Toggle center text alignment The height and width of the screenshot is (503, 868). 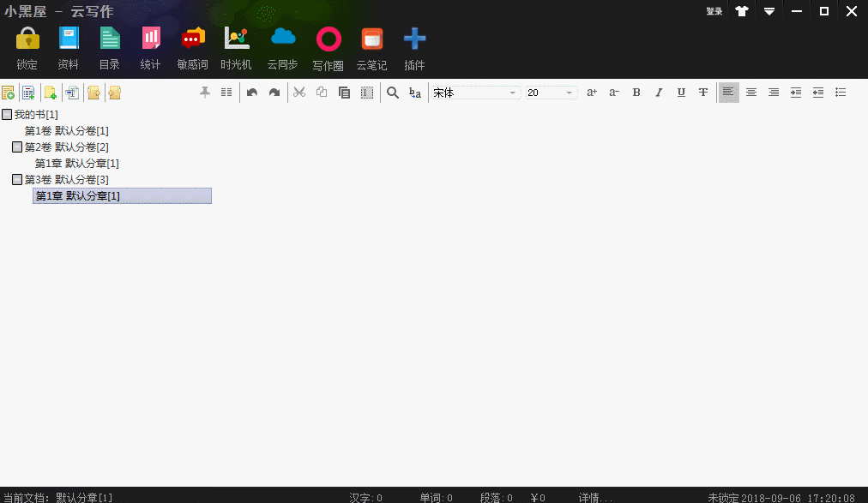[x=751, y=93]
